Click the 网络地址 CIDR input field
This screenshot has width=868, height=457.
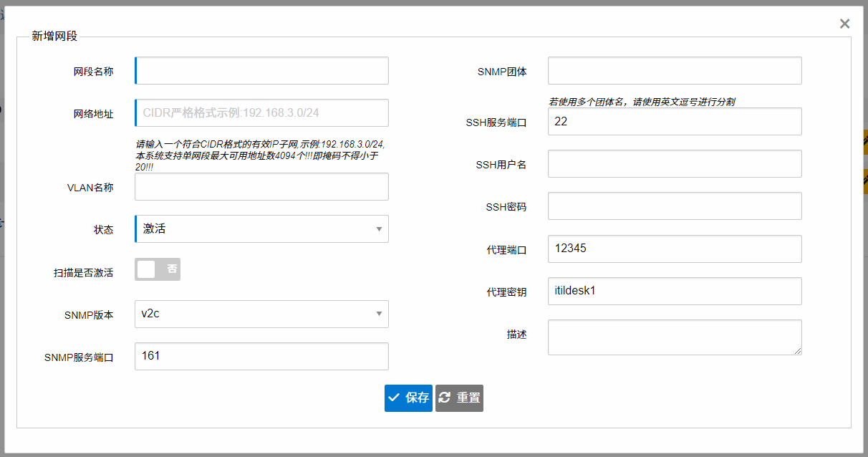pos(261,112)
